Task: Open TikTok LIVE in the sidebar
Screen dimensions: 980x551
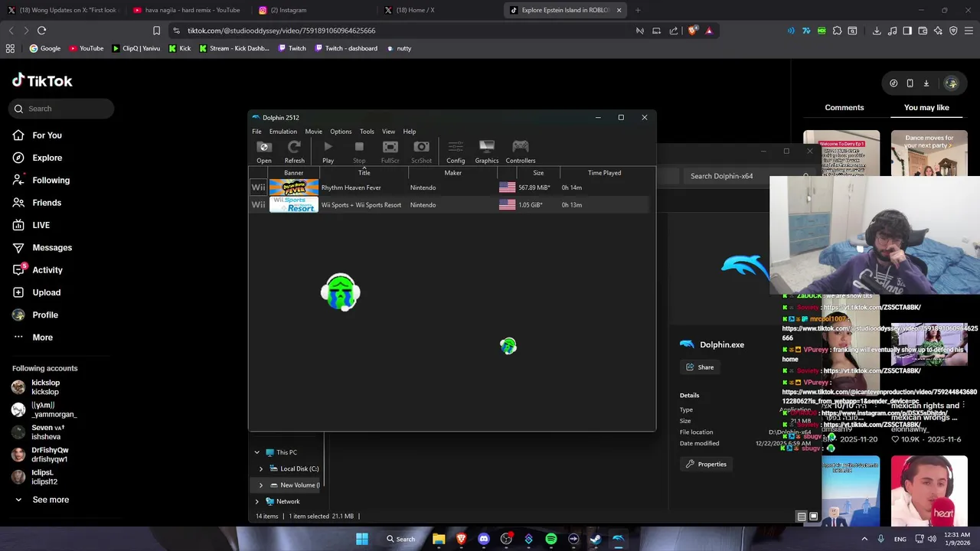Action: tap(41, 225)
